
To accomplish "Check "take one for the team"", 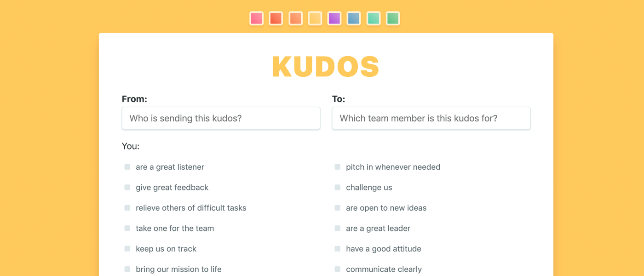I will coord(127,228).
